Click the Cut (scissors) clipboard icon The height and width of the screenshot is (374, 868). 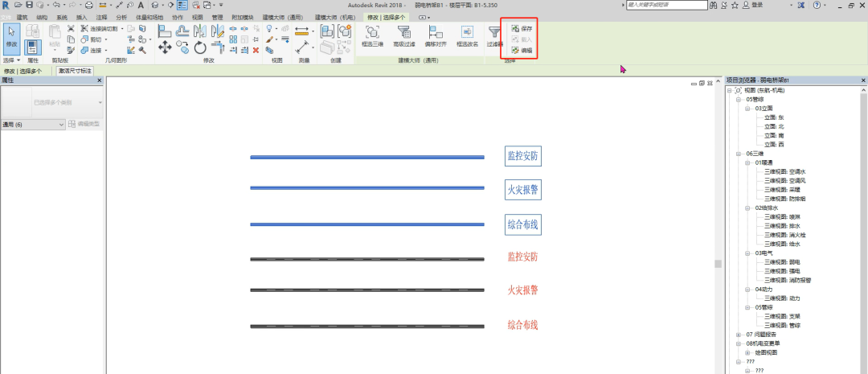(71, 28)
